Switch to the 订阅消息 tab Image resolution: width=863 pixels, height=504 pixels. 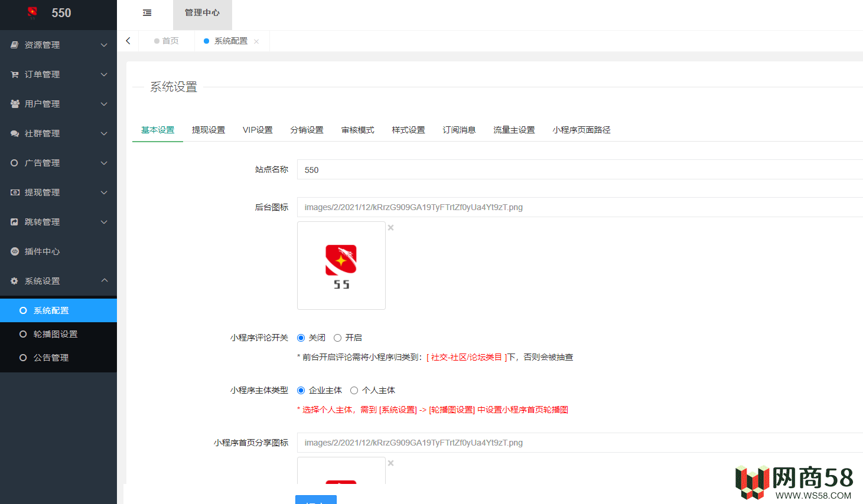click(x=460, y=130)
